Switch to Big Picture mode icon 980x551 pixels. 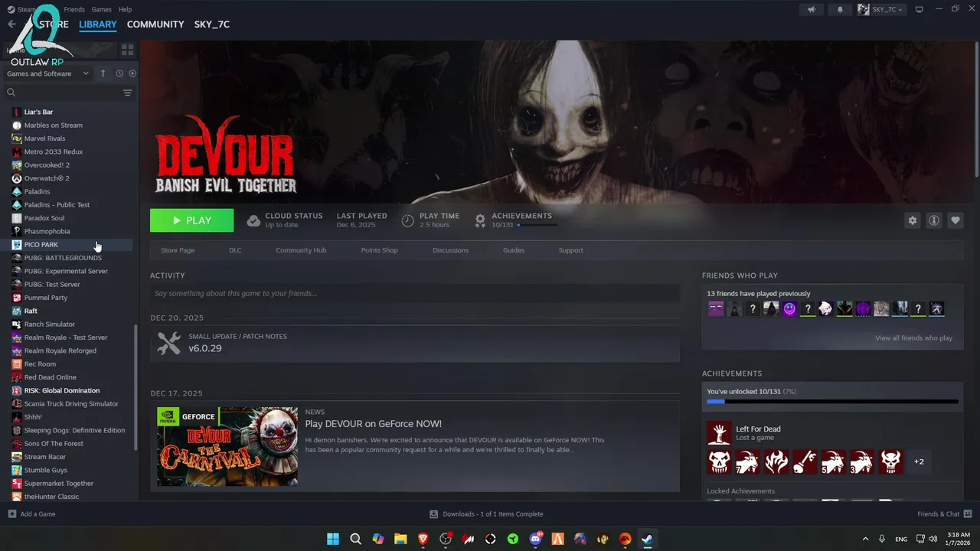(920, 9)
